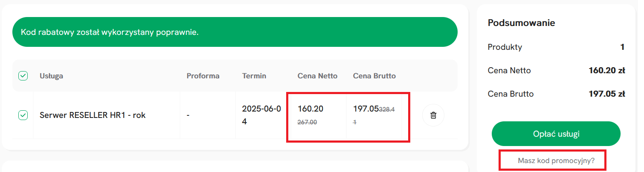Click the Termin column header
Screen dimensions: 644x172
point(254,76)
